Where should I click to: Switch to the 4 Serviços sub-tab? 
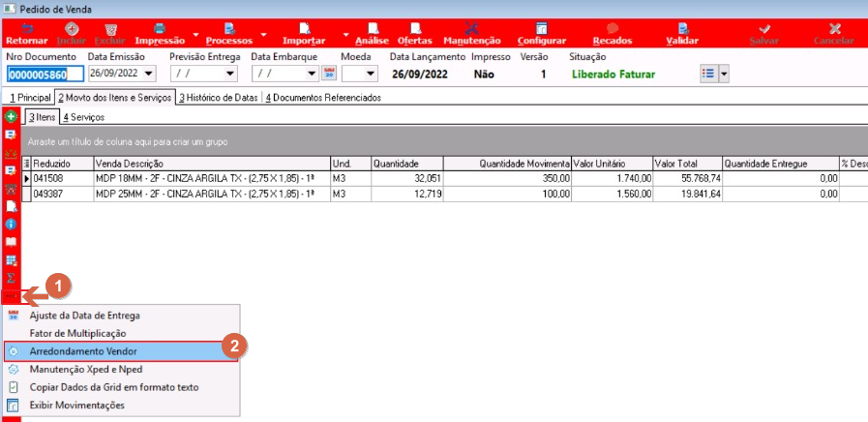click(83, 117)
